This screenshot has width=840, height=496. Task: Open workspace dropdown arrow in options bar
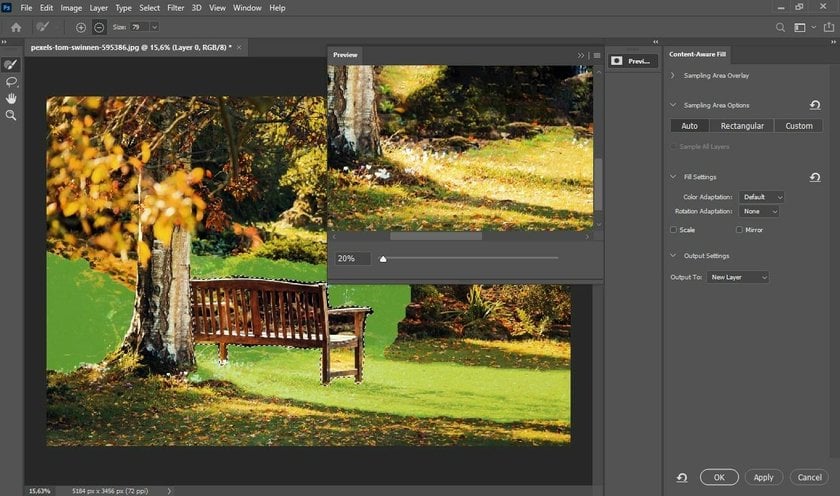click(x=814, y=27)
